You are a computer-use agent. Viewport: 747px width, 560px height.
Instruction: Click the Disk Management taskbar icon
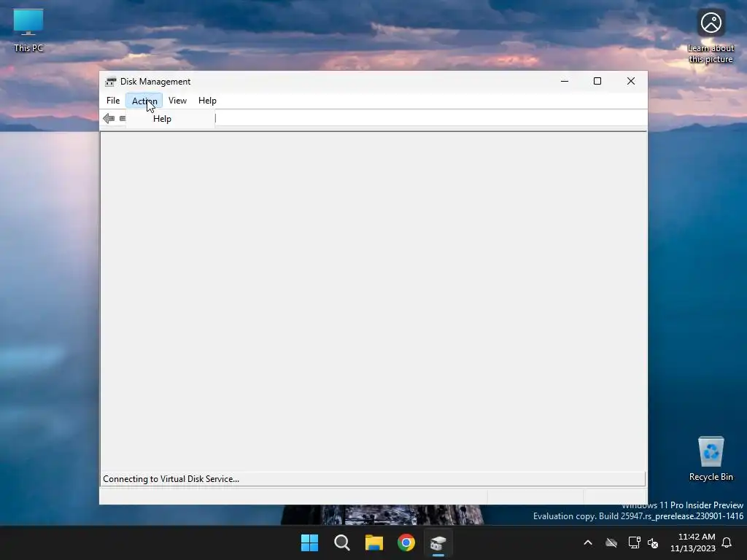[438, 542]
